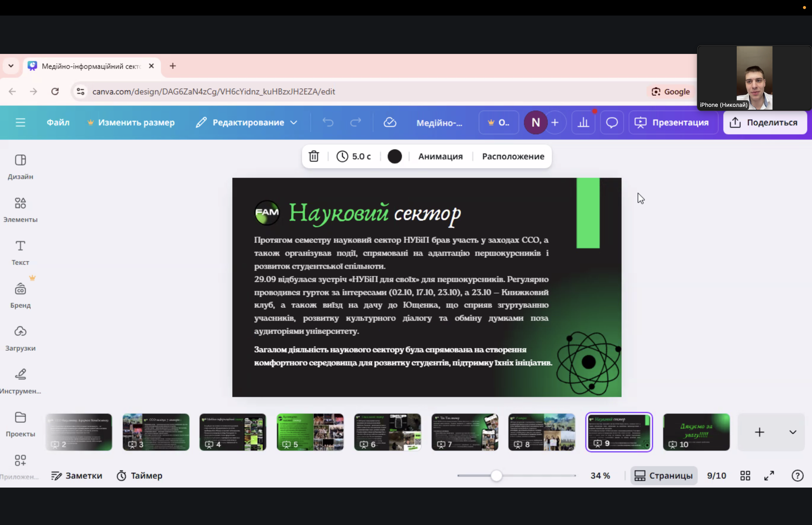812x525 pixels.
Task: Open the Файл menu
Action: point(58,122)
